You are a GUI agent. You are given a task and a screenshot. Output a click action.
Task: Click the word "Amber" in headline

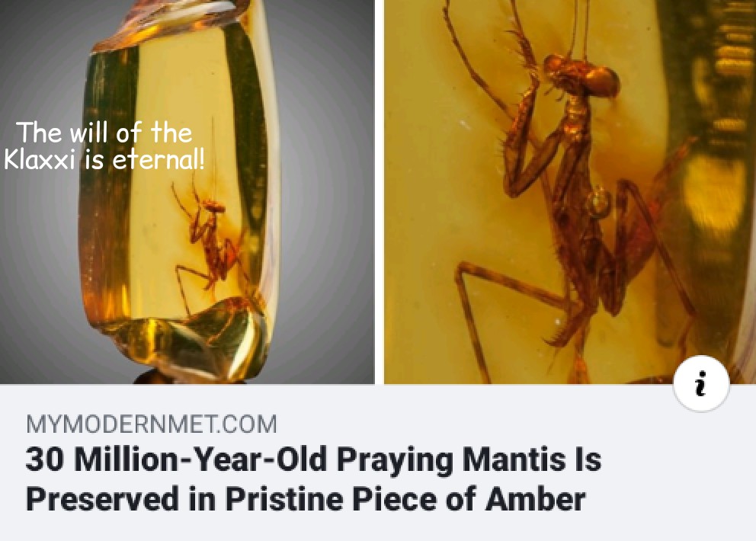(x=535, y=498)
